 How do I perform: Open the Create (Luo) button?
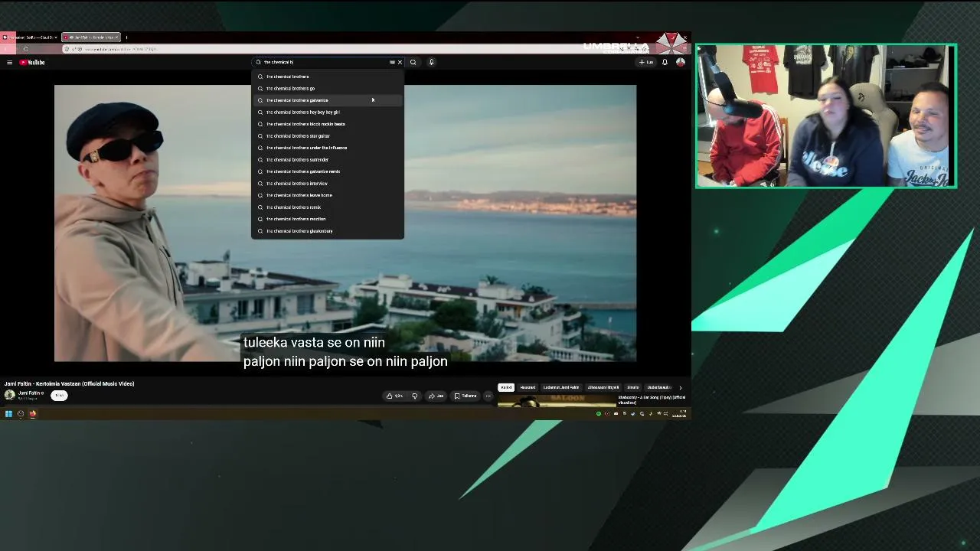pos(647,62)
